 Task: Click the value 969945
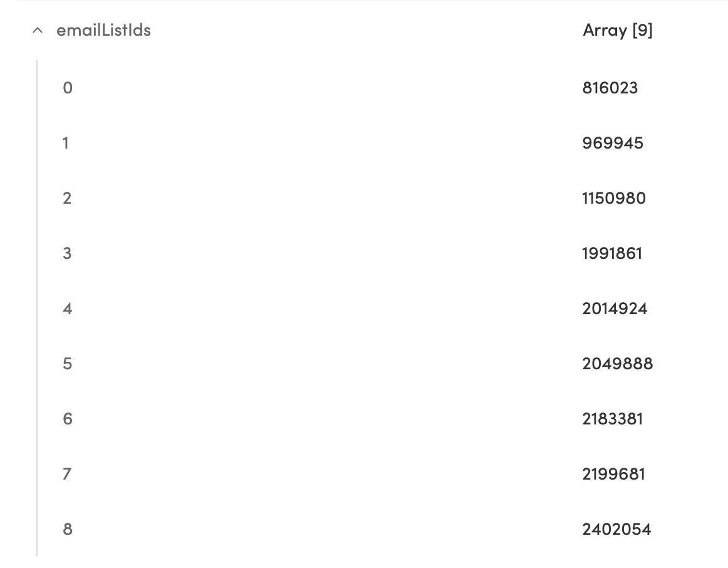click(613, 143)
